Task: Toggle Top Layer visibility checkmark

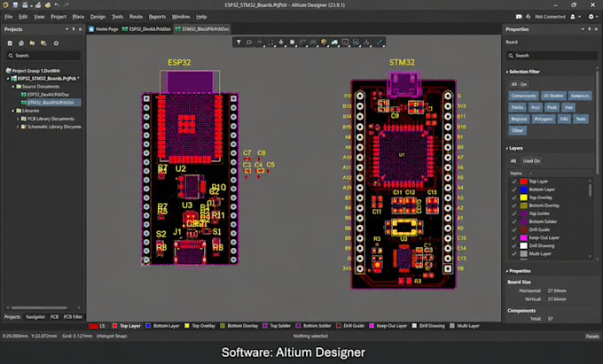Action: (x=514, y=182)
